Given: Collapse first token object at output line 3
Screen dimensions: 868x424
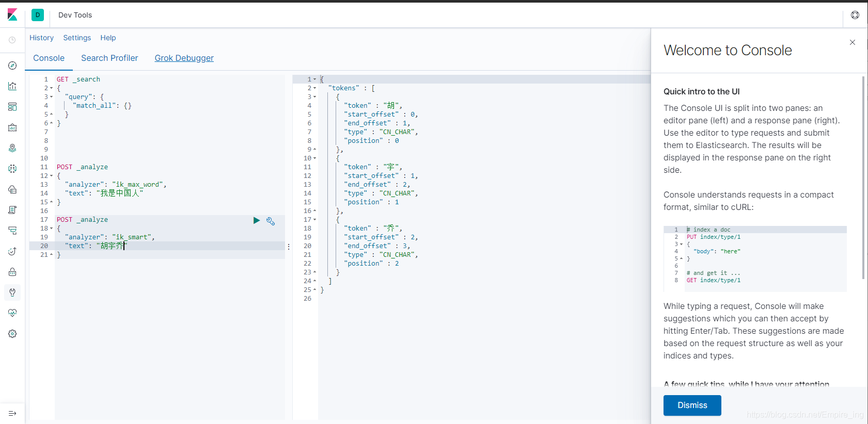Looking at the screenshot, I should pyautogui.click(x=315, y=97).
